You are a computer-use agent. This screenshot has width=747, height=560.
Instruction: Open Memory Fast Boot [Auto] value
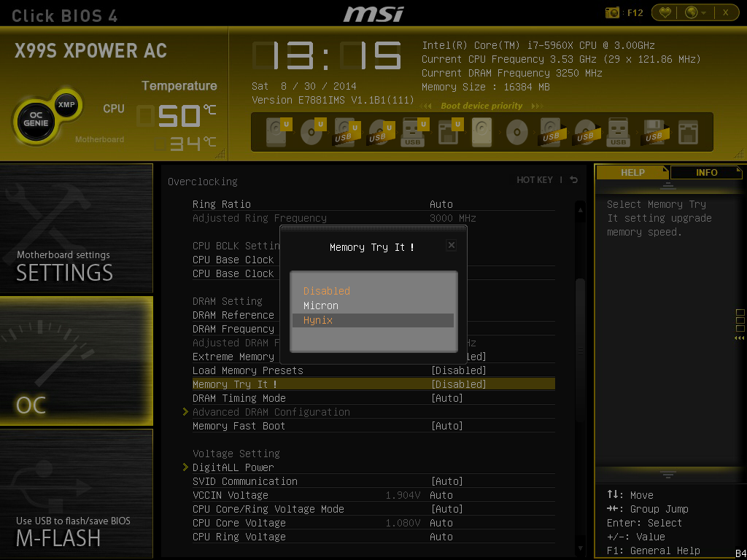point(447,425)
